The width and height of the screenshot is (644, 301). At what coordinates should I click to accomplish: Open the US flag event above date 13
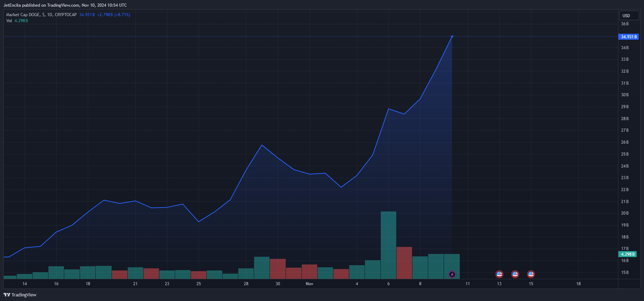tap(499, 274)
